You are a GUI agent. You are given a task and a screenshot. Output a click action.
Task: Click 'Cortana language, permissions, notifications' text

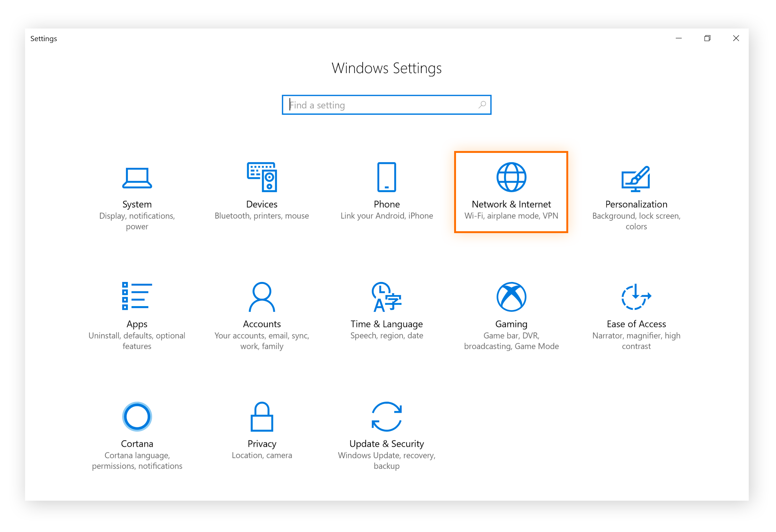tap(137, 461)
